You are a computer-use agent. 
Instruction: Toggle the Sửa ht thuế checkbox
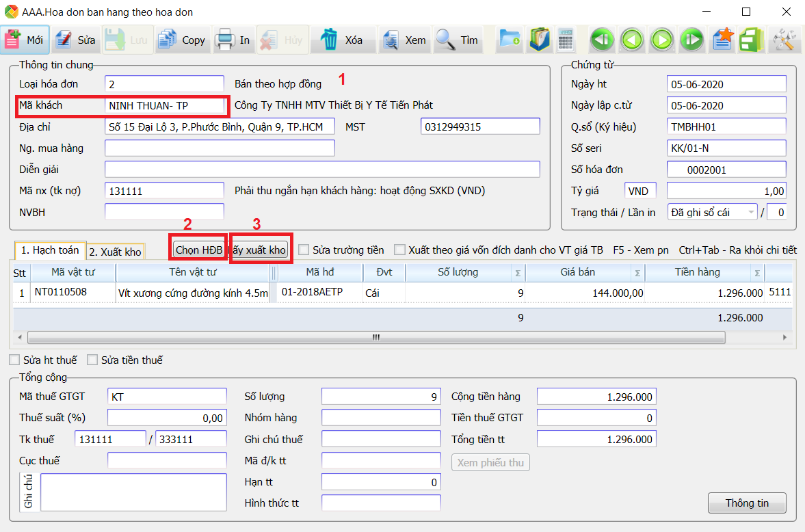point(14,360)
